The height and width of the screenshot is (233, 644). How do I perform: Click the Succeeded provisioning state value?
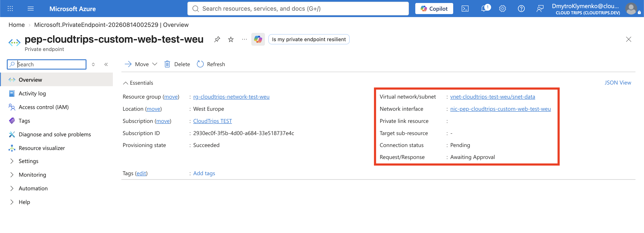point(206,145)
